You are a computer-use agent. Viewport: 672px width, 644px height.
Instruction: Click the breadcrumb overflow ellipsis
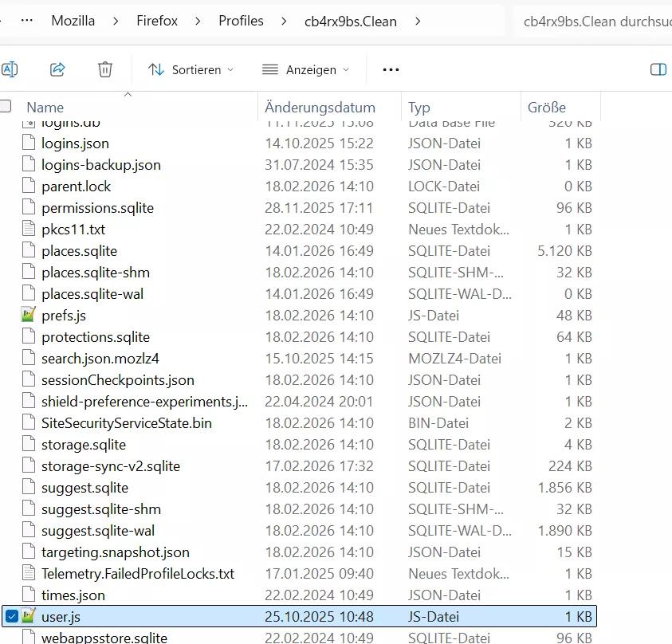click(x=26, y=20)
